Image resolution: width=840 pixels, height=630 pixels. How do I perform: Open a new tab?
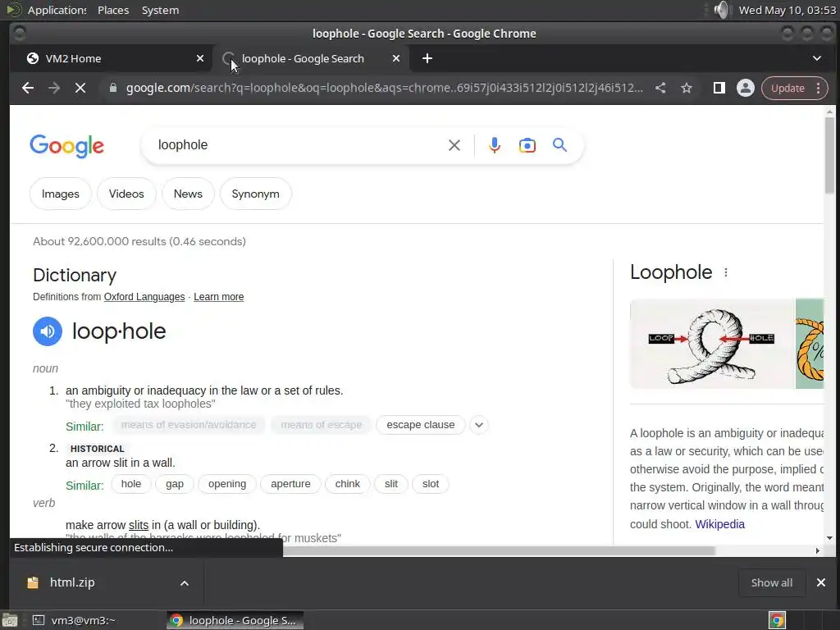click(427, 58)
